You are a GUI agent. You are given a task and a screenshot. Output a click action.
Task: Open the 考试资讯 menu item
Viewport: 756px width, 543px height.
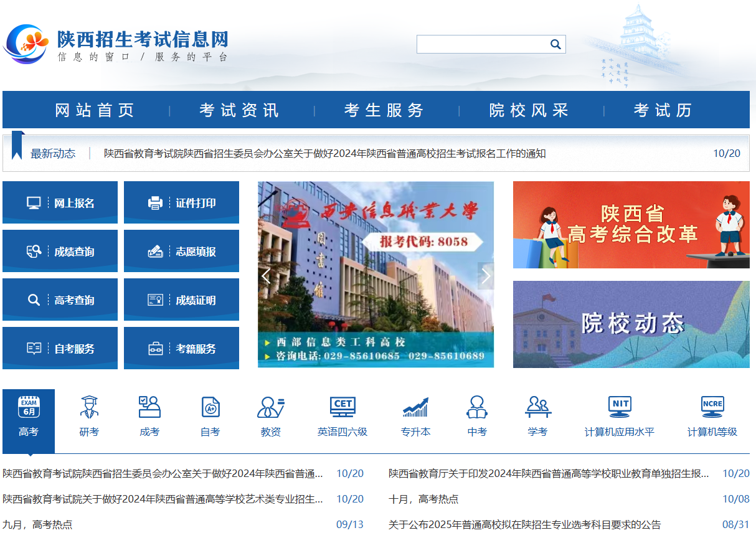[x=239, y=110]
